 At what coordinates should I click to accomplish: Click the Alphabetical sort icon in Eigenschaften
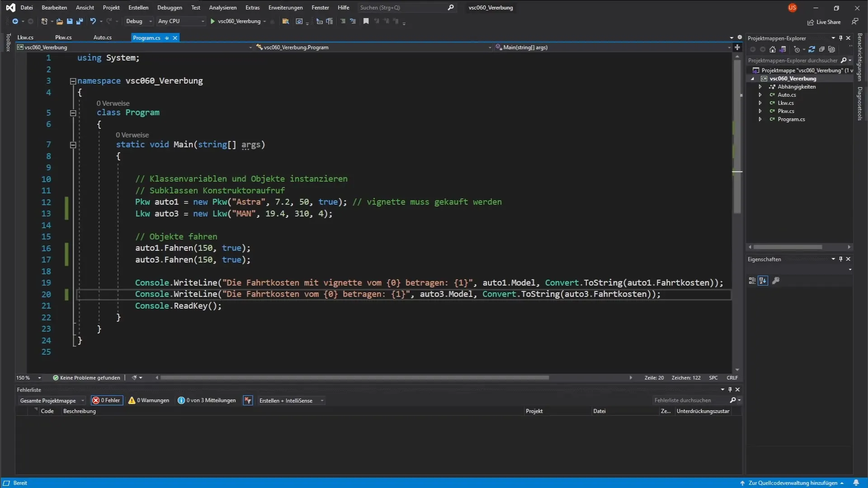[763, 281]
